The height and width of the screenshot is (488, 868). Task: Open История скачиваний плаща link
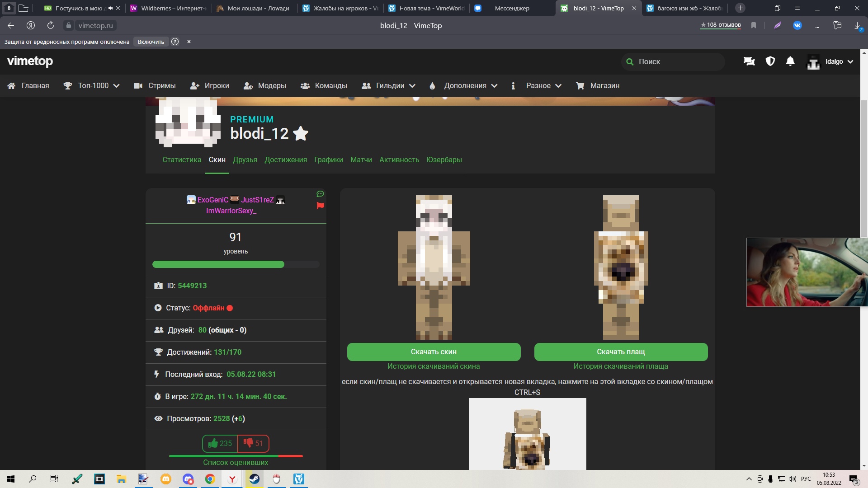(x=621, y=366)
